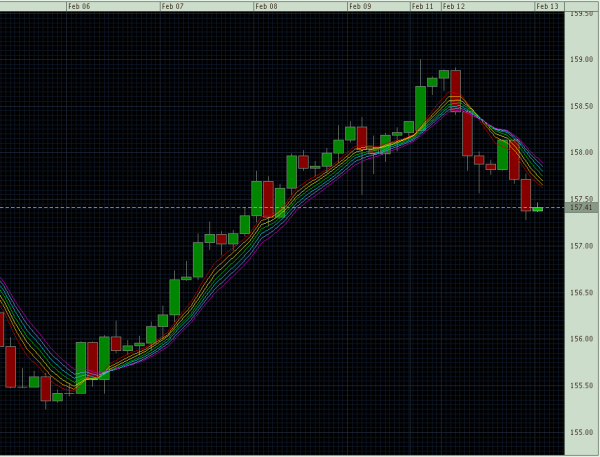
Task: Click the 156.00 price axis label
Action: tap(582, 339)
